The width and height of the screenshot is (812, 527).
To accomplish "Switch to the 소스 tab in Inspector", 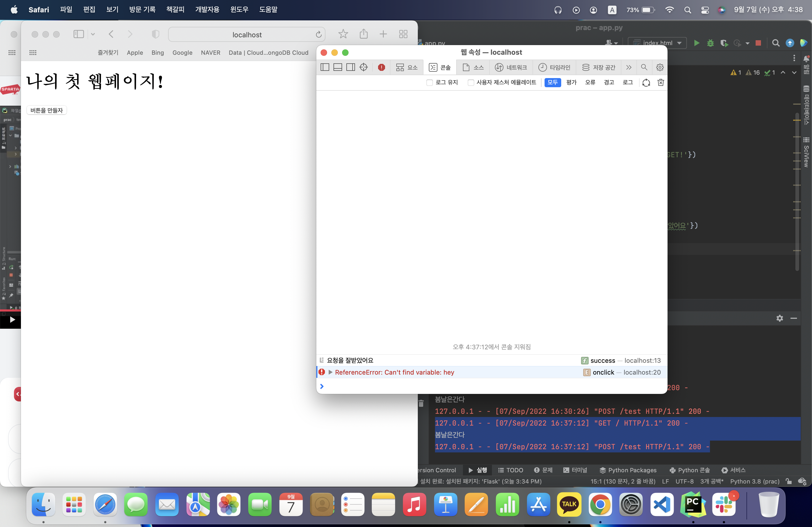I will point(473,68).
